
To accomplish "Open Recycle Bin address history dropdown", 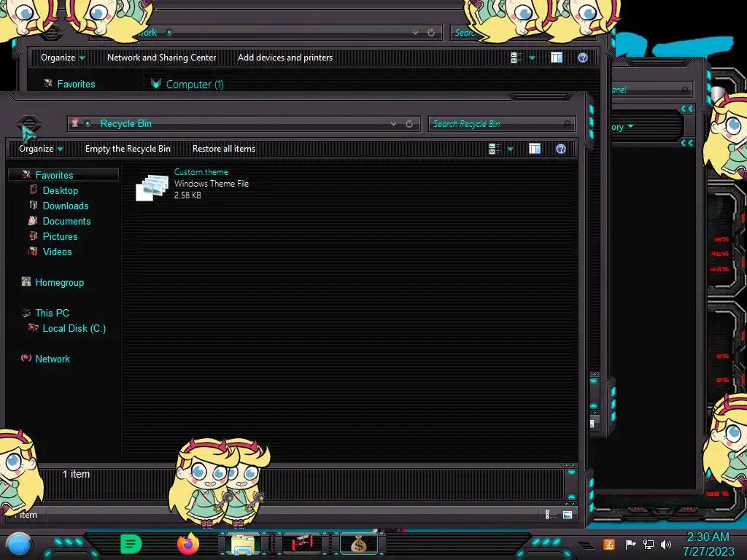I will pos(393,124).
